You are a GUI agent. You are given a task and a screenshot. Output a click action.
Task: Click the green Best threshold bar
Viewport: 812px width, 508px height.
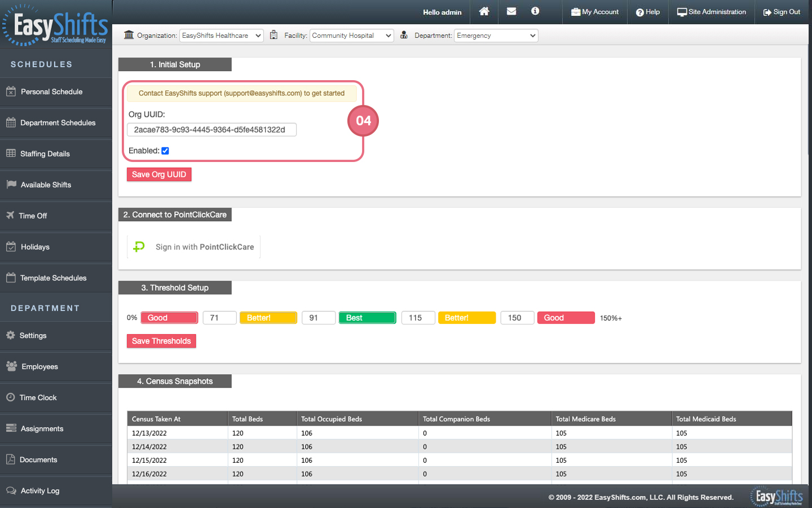[368, 318]
